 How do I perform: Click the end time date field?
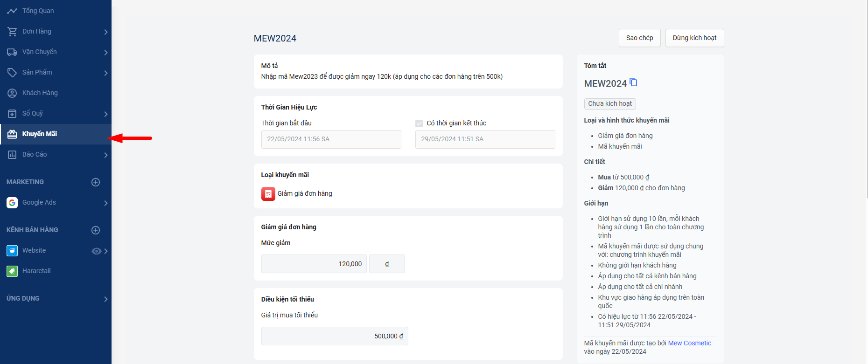485,139
